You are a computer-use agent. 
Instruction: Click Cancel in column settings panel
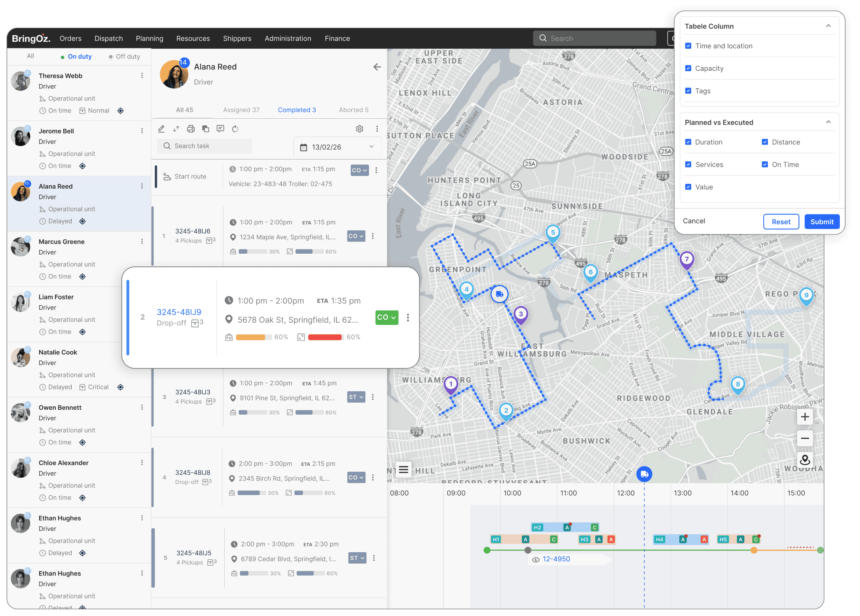click(694, 221)
